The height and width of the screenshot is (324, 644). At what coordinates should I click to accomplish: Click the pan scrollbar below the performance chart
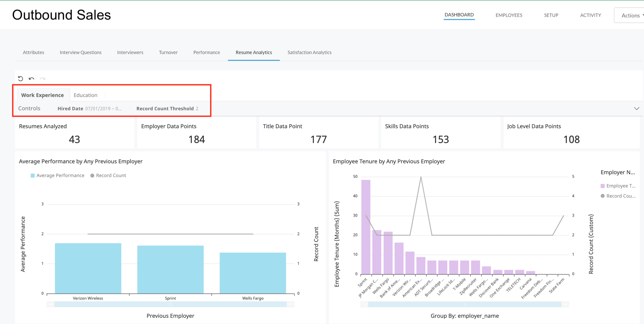[x=170, y=304]
